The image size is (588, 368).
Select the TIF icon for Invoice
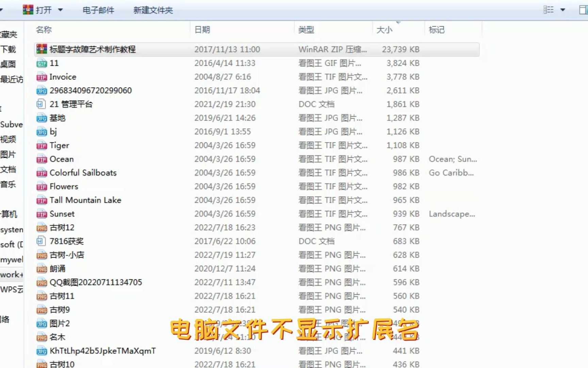coord(42,77)
